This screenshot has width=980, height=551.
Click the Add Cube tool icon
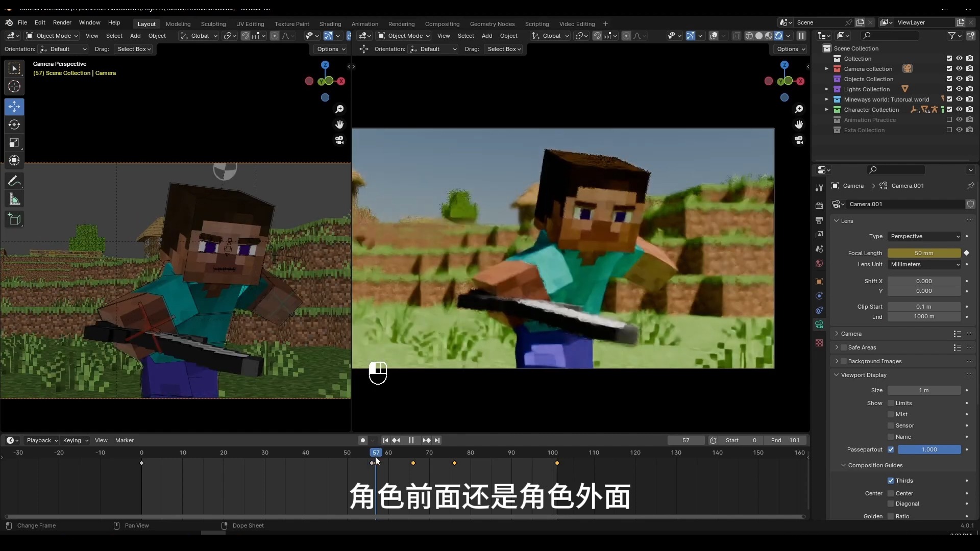coord(14,219)
